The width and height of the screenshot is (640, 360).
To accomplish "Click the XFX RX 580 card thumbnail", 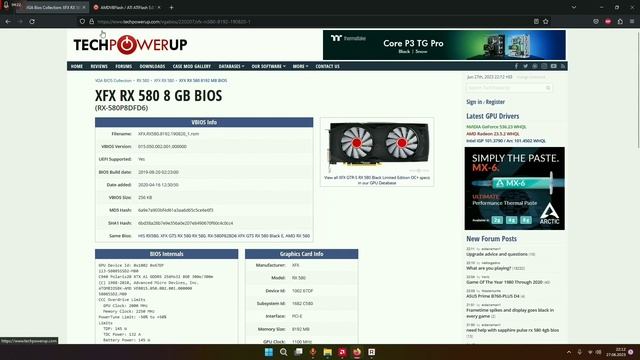I will (x=377, y=147).
